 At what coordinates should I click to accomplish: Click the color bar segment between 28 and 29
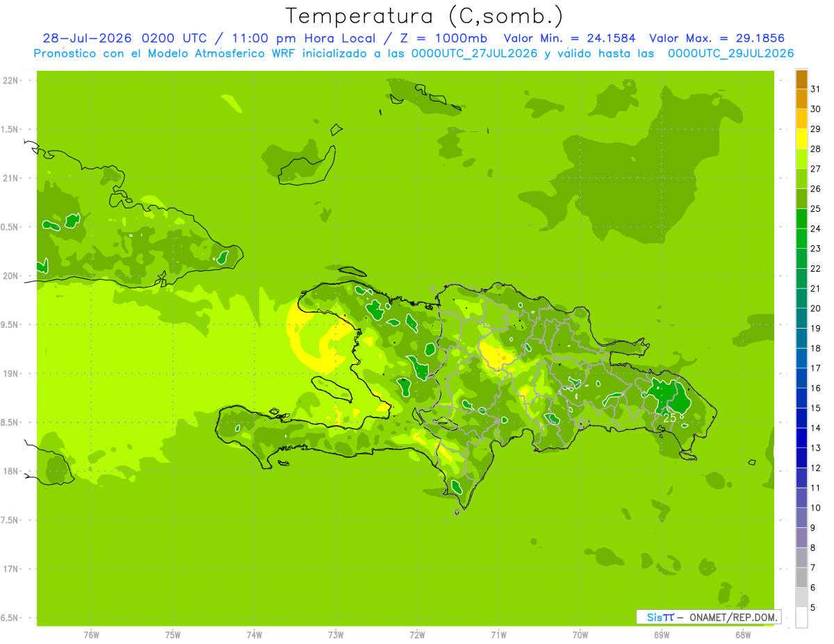[x=801, y=139]
